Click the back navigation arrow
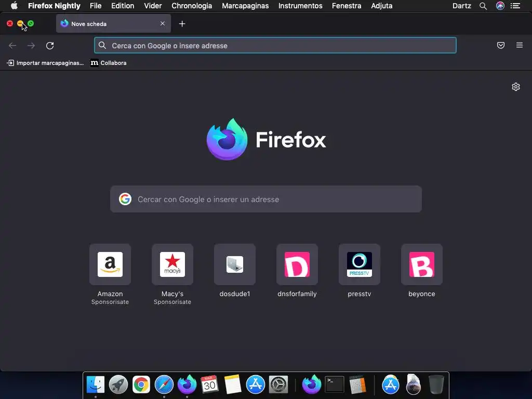Viewport: 532px width, 399px height. 12,46
